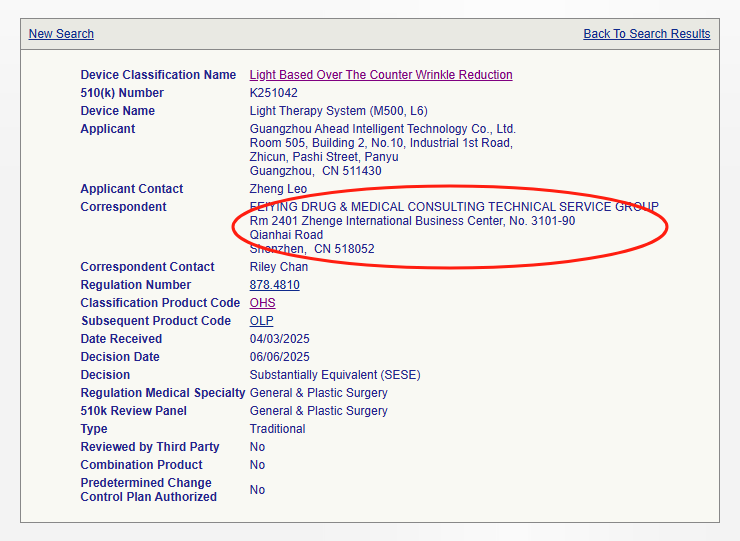The image size is (740, 541).
Task: Click the Traditional type value
Action: click(x=277, y=429)
